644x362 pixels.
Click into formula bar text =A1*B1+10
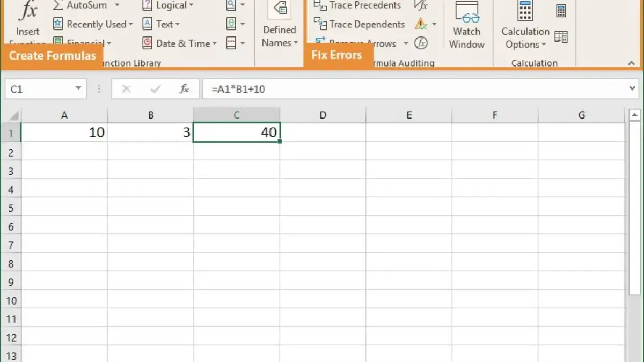tap(238, 90)
